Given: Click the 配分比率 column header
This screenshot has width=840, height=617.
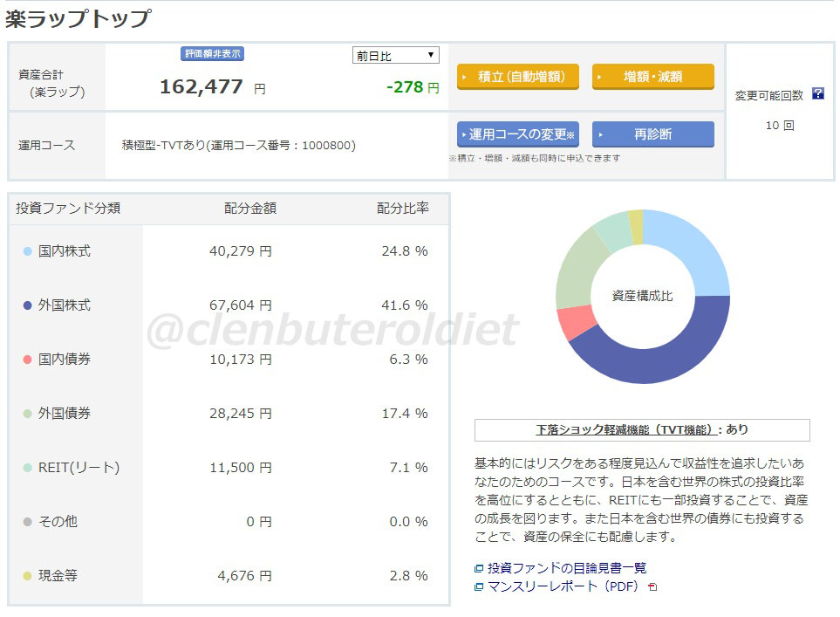Looking at the screenshot, I should pyautogui.click(x=403, y=208).
